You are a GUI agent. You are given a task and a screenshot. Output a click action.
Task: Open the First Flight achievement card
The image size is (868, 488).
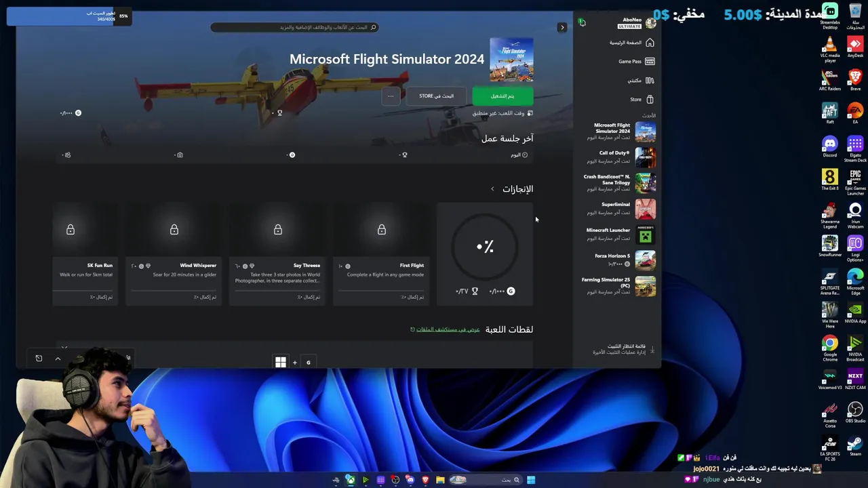382,254
